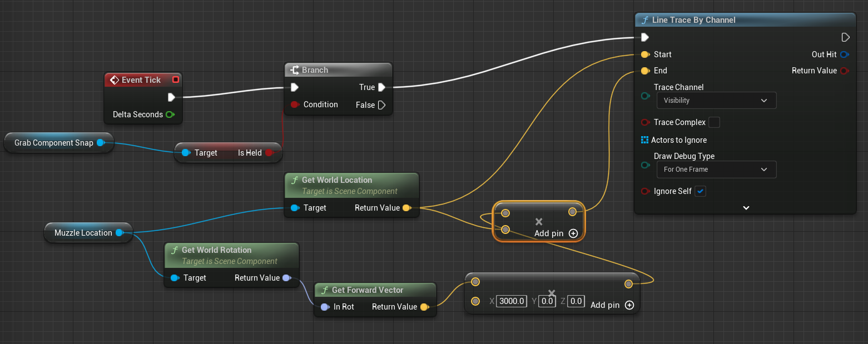Open the Draw Debug Type dropdown

(x=716, y=169)
